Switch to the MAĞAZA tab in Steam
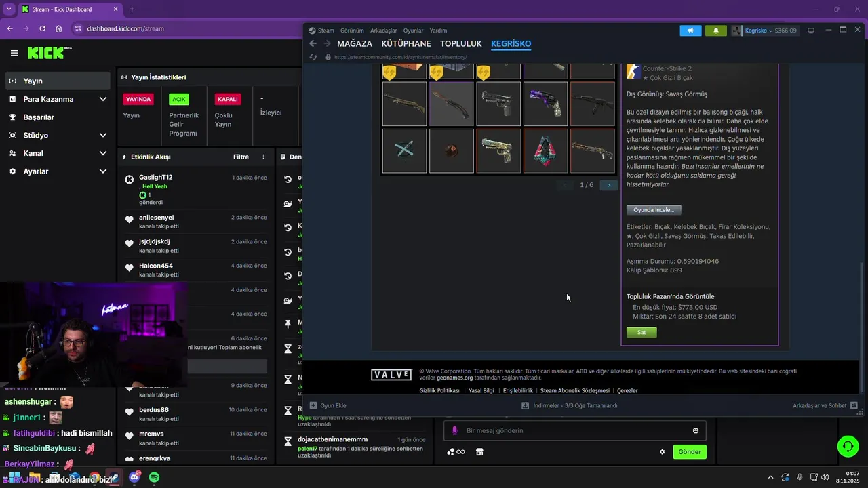Image resolution: width=868 pixels, height=488 pixels. [355, 43]
